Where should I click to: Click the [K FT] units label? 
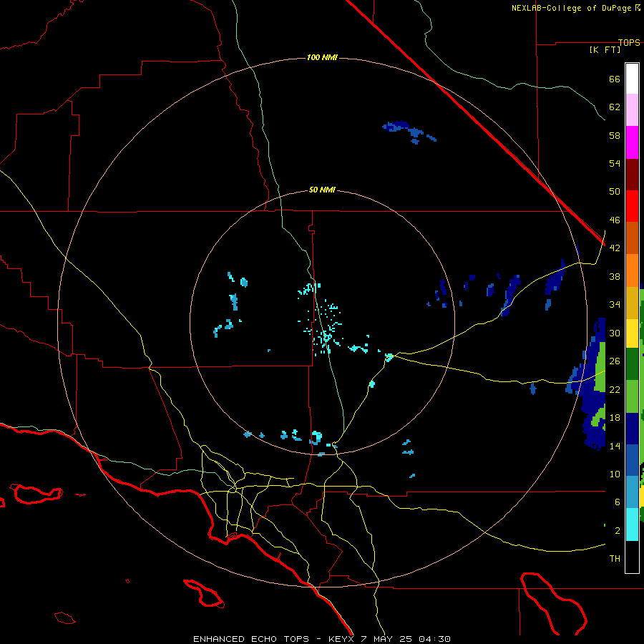(x=605, y=49)
